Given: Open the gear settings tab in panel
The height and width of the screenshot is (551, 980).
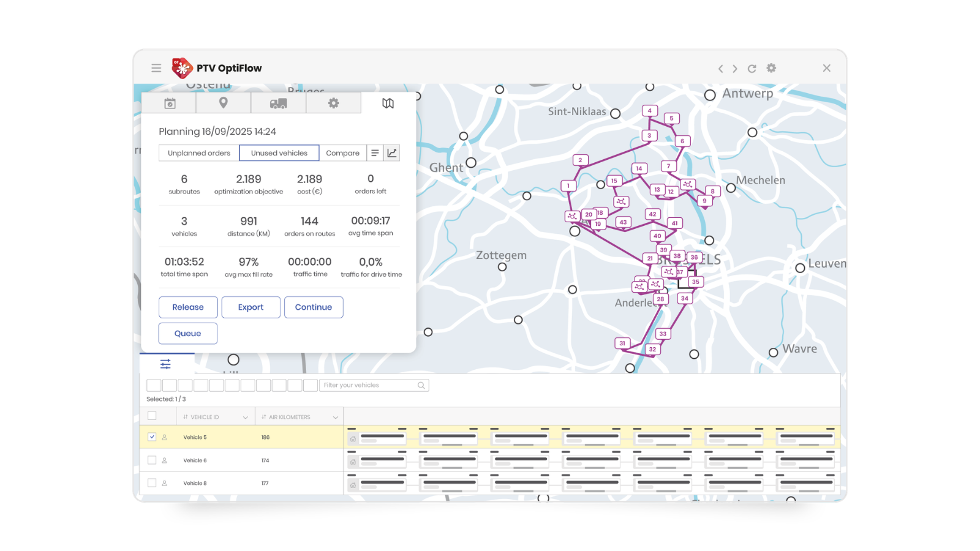Looking at the screenshot, I should [x=333, y=103].
